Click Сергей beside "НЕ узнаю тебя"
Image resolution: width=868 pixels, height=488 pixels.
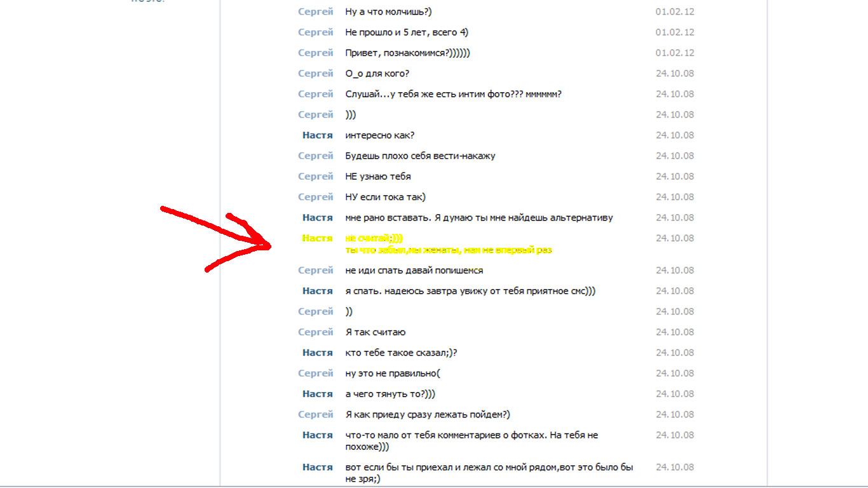[x=316, y=177]
